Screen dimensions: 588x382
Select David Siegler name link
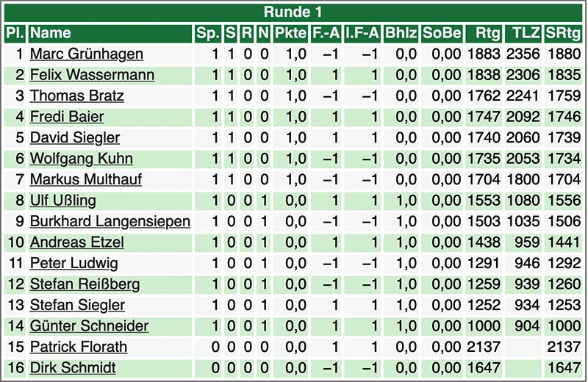75,138
